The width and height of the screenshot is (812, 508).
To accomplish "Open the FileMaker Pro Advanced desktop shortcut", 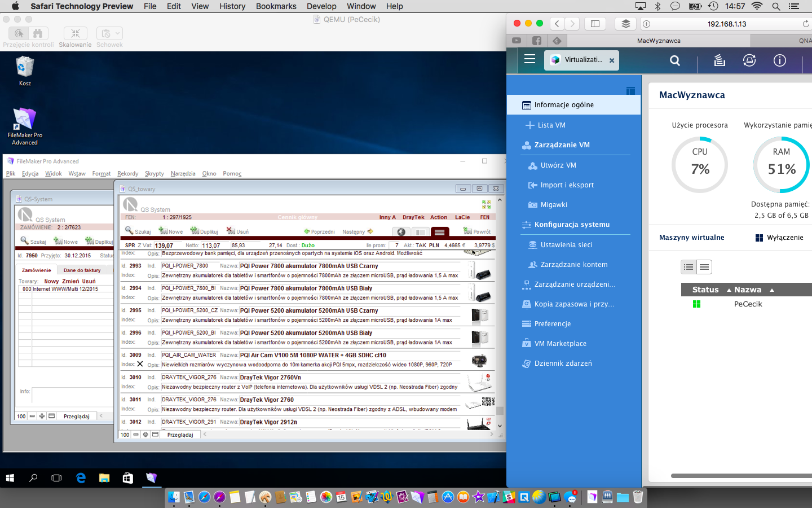I will tap(25, 126).
